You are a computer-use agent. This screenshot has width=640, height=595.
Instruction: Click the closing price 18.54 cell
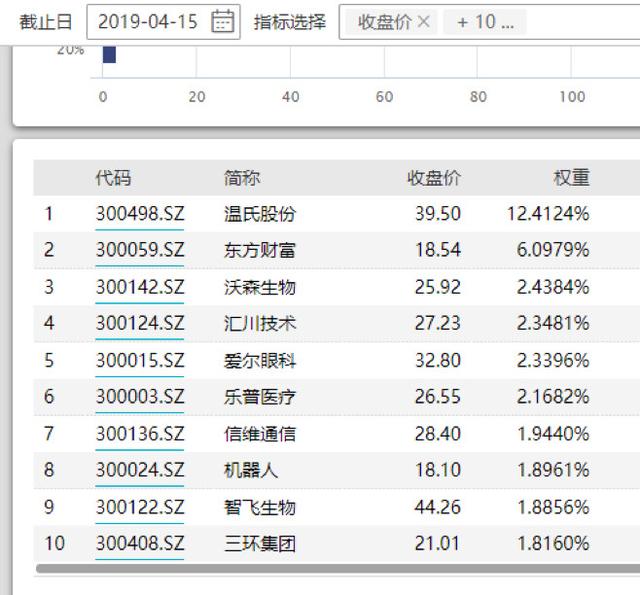(x=438, y=250)
